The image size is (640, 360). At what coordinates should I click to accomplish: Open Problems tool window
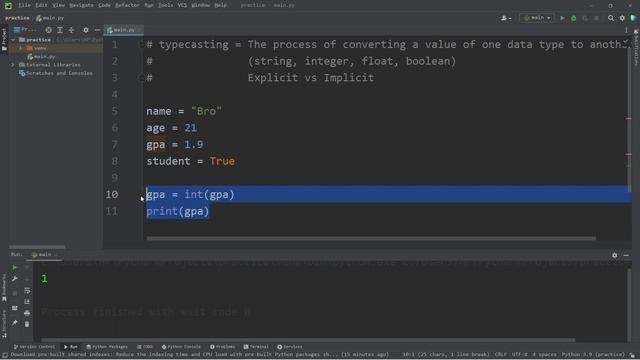click(222, 347)
